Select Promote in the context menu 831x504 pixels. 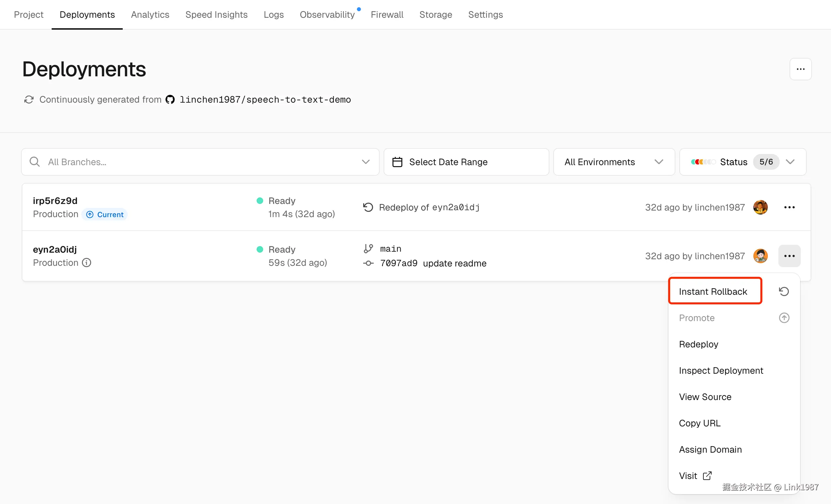point(734,318)
